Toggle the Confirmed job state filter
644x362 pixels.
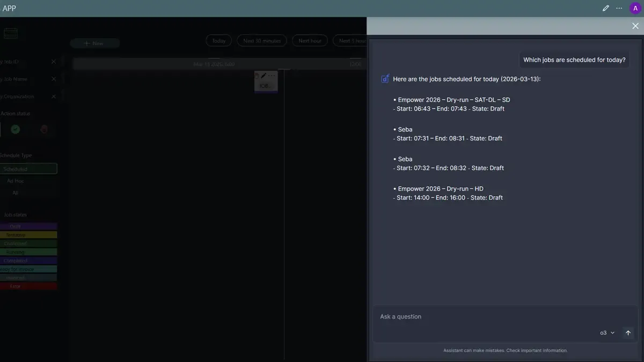click(28, 243)
